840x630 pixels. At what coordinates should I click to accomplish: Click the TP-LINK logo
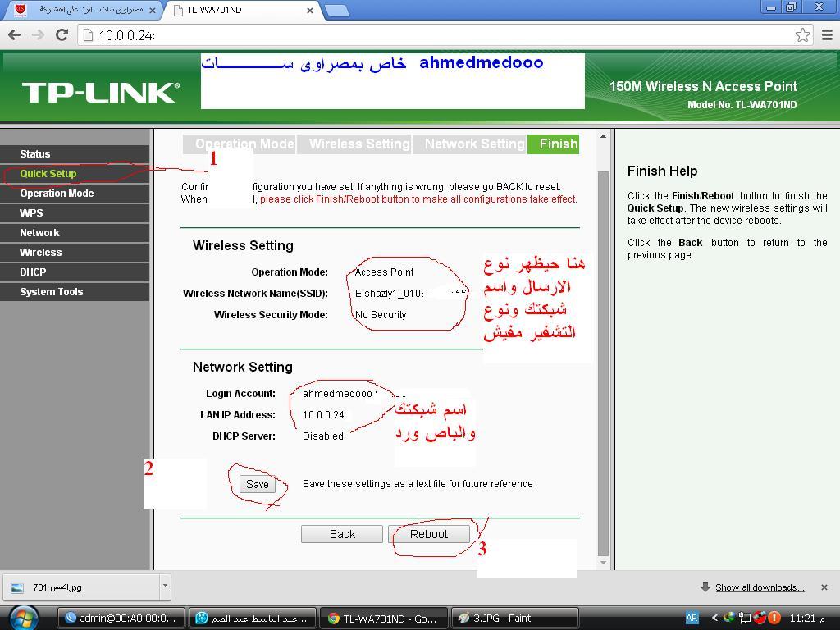101,93
